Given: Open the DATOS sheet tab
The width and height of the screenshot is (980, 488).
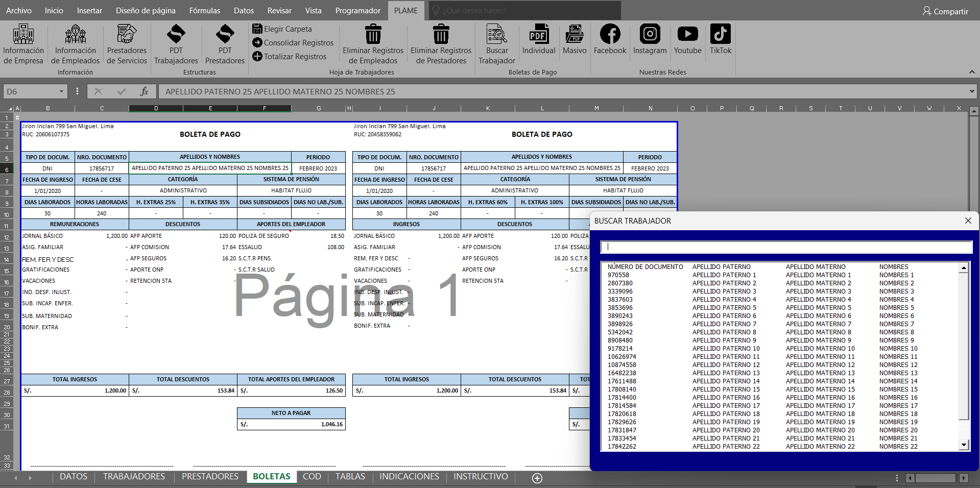Looking at the screenshot, I should [x=74, y=476].
